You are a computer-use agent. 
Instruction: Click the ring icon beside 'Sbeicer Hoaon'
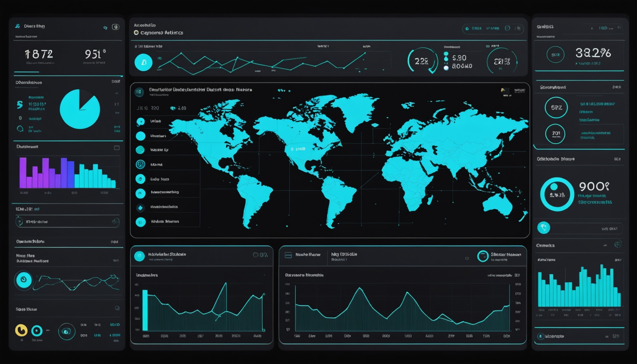[x=483, y=256]
